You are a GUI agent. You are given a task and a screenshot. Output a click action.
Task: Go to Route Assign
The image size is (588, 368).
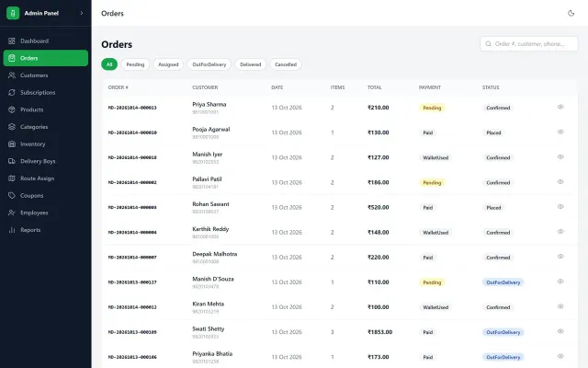pyautogui.click(x=46, y=178)
